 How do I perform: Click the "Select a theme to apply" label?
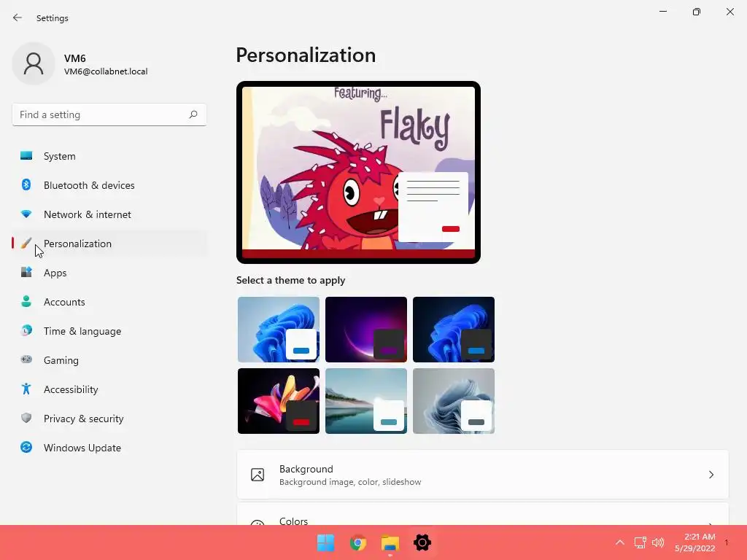pos(290,280)
